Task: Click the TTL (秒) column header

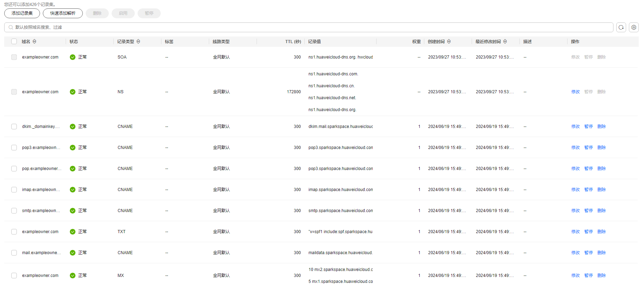Action: tap(293, 42)
